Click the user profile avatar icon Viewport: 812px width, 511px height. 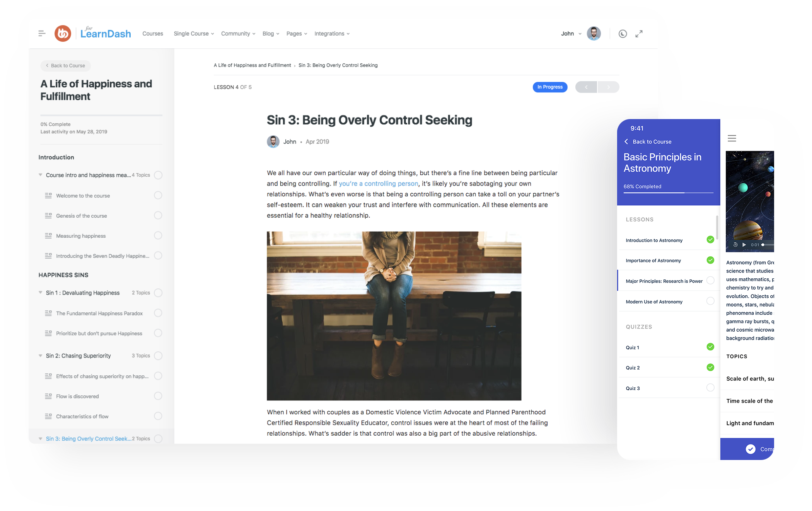click(x=594, y=33)
